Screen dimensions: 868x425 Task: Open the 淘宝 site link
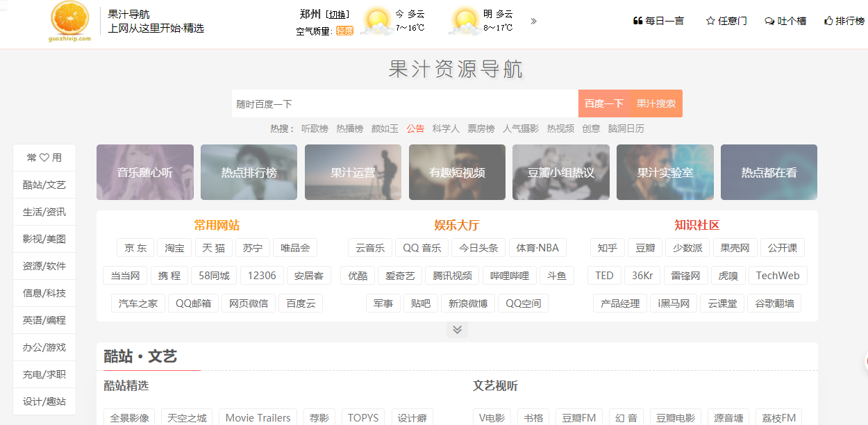point(175,248)
